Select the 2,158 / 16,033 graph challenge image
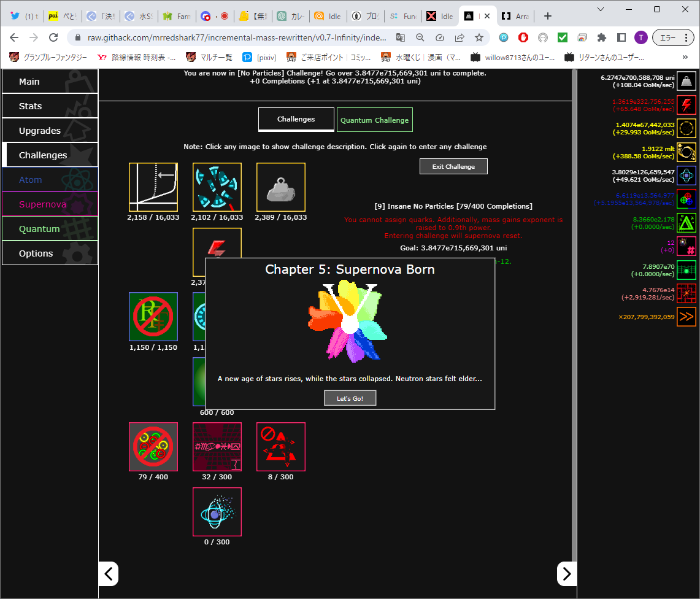700x599 pixels. (x=153, y=187)
